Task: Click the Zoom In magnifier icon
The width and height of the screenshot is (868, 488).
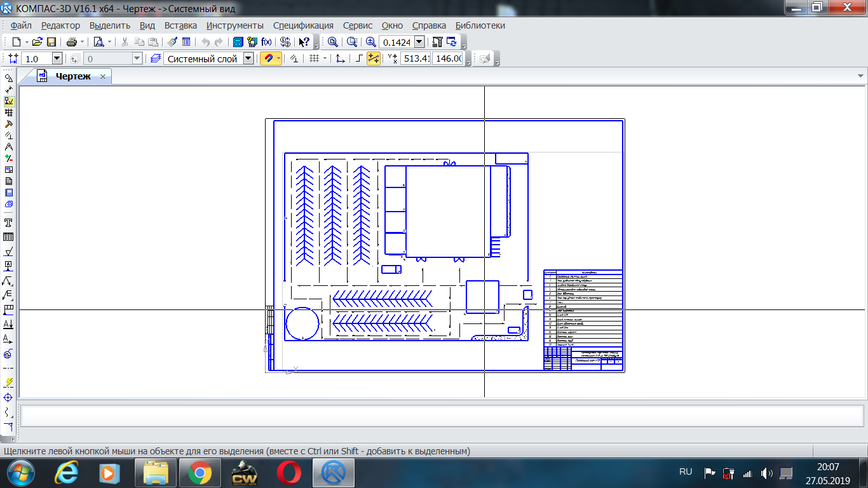Action: click(371, 42)
